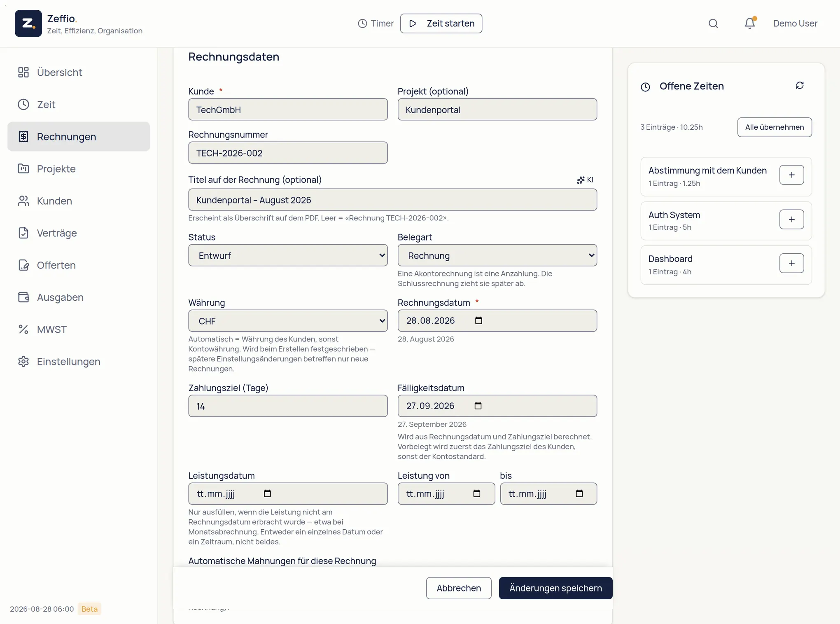
Task: Click the Fälligkeitsdatum date field
Action: (x=497, y=406)
